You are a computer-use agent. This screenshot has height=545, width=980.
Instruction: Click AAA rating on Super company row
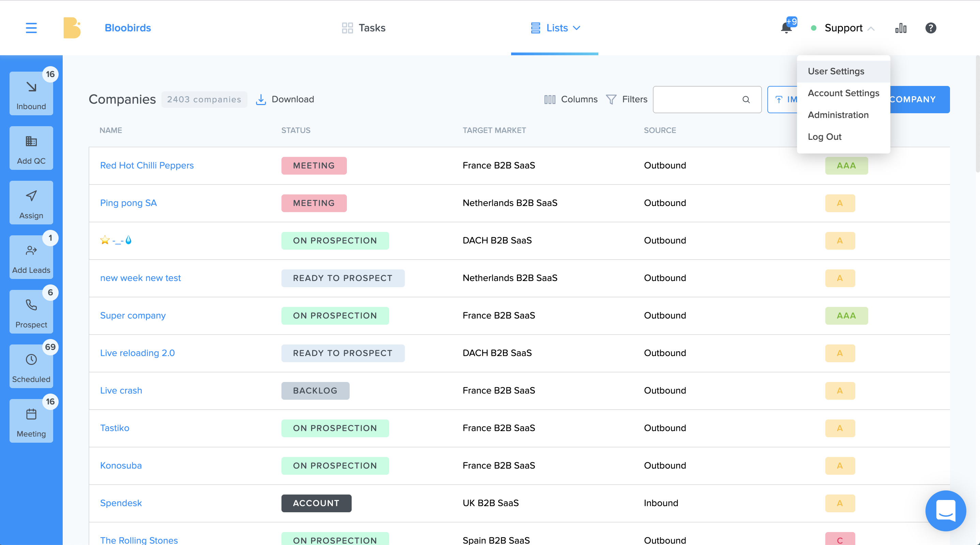(846, 315)
